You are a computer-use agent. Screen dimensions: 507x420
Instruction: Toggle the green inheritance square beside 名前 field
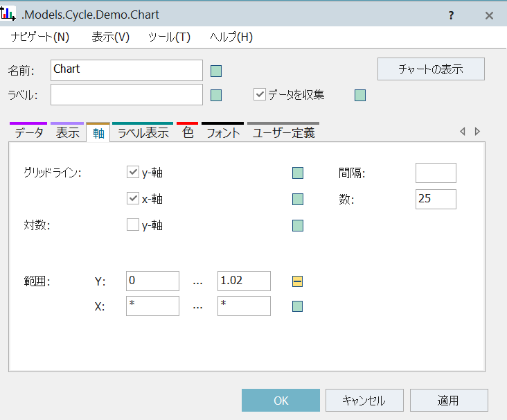pyautogui.click(x=216, y=71)
